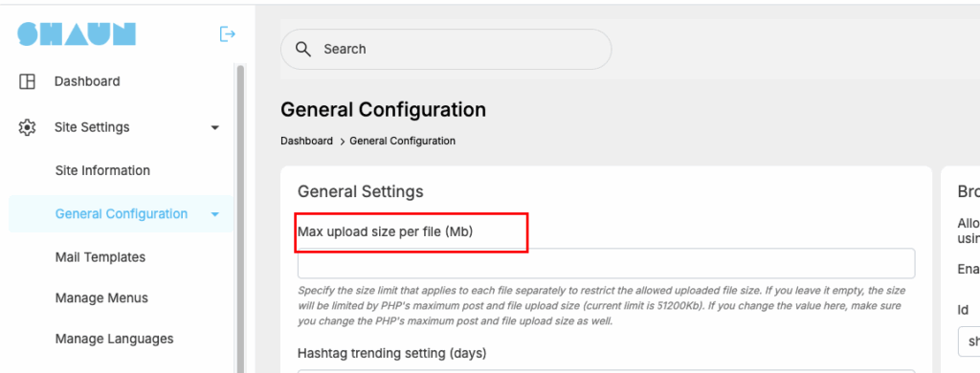
Task: Go to Manage Menus
Action: (101, 297)
